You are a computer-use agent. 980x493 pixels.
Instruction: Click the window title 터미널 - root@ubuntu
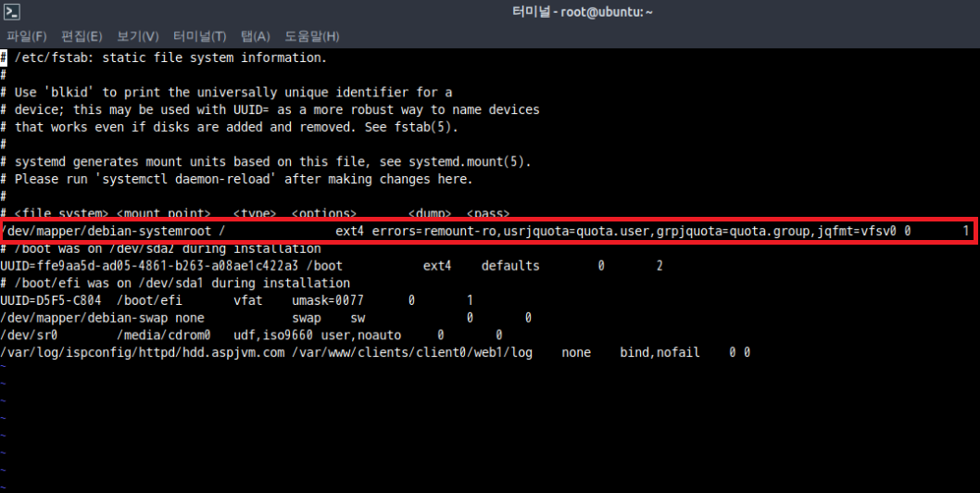click(x=583, y=12)
